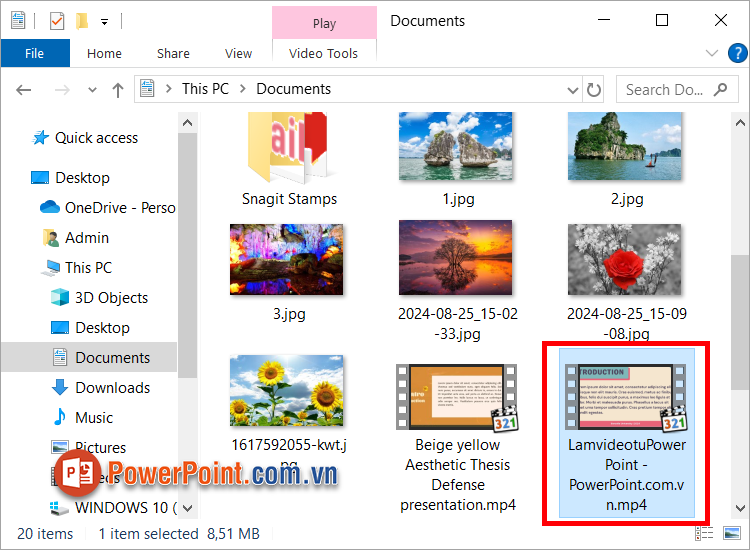
Task: Click navigation pane scroll up arrow
Action: [188, 123]
